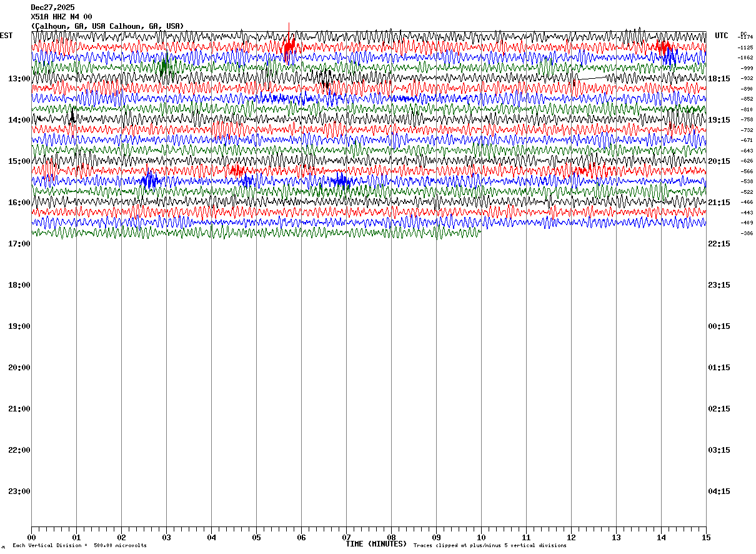Click the 19:15 UTC time label

[x=719, y=120]
